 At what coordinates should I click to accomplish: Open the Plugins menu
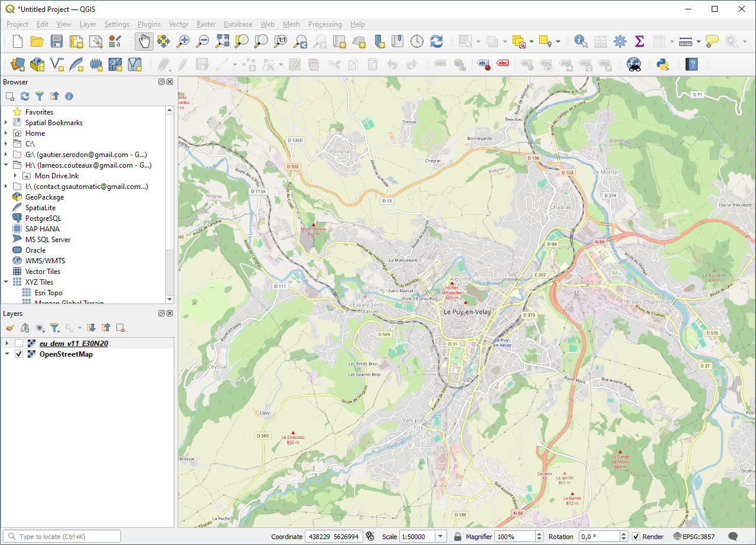point(149,24)
